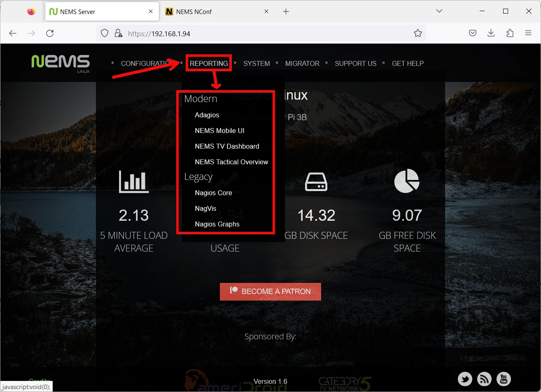The image size is (541, 392).
Task: Choose NEMS Mobile UI menu entry
Action: click(x=219, y=131)
